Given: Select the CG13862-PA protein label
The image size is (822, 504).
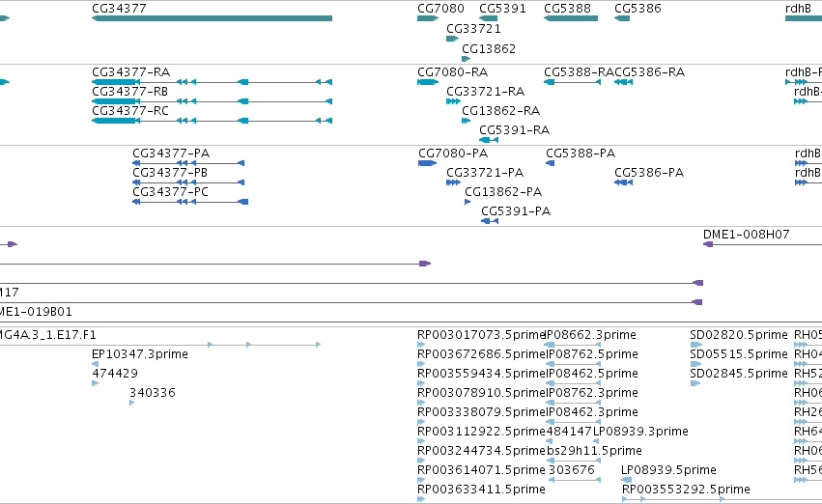Looking at the screenshot, I should tap(503, 192).
